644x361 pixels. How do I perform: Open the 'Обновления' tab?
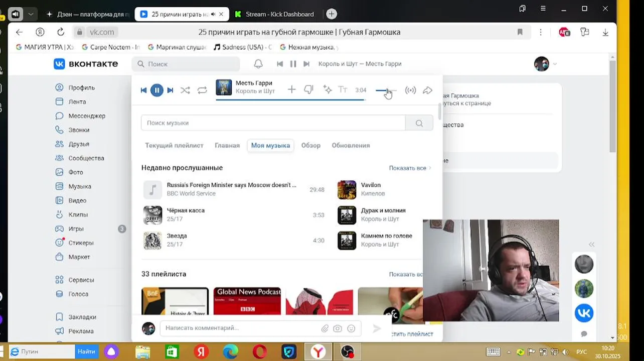(351, 145)
